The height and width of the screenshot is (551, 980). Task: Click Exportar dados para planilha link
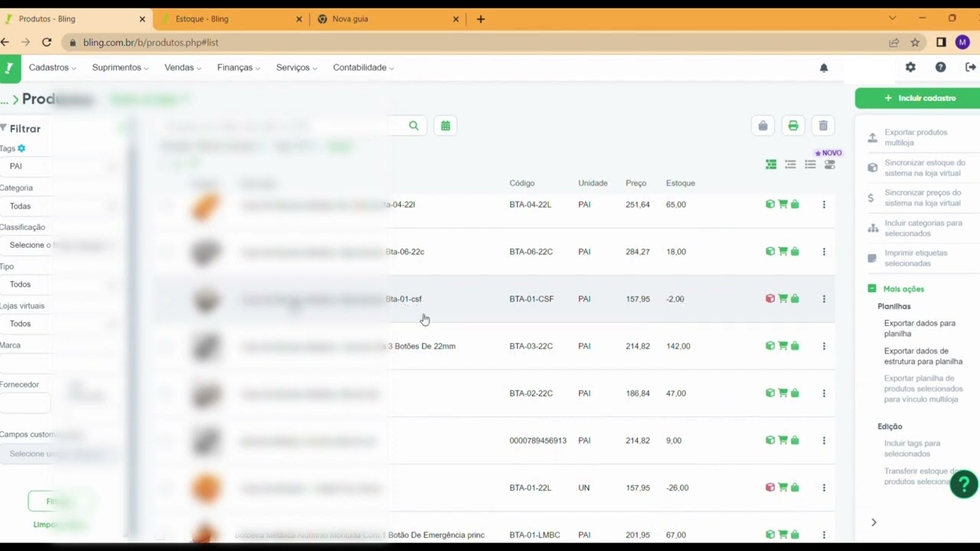pos(920,328)
